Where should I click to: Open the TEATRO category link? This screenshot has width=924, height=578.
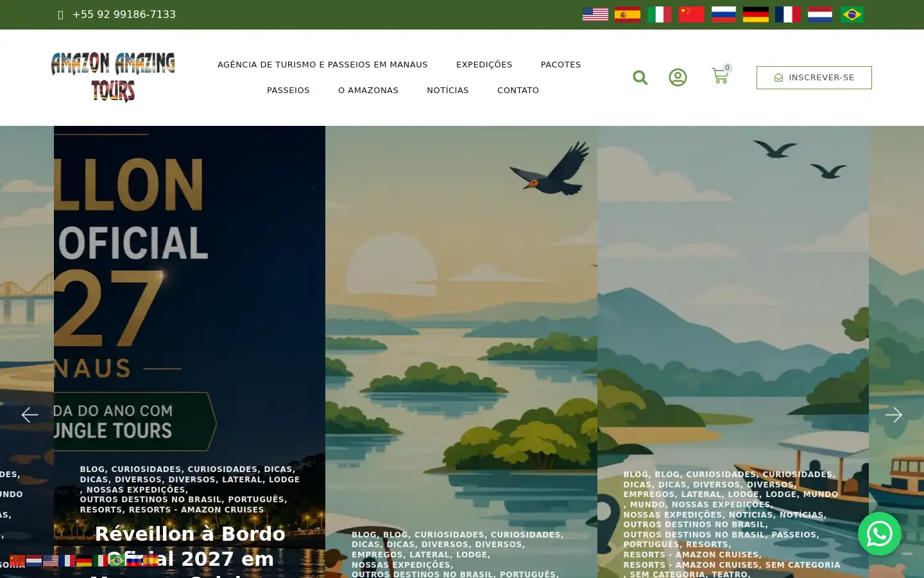point(730,574)
